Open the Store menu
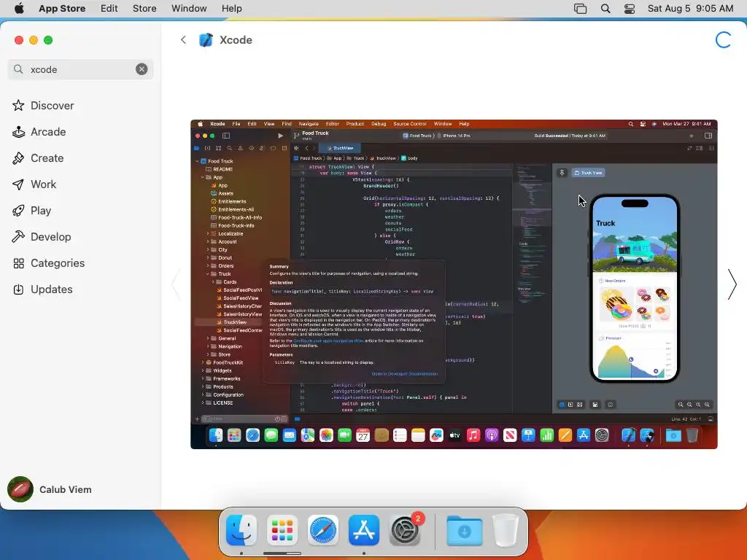The height and width of the screenshot is (560, 747). coord(144,9)
